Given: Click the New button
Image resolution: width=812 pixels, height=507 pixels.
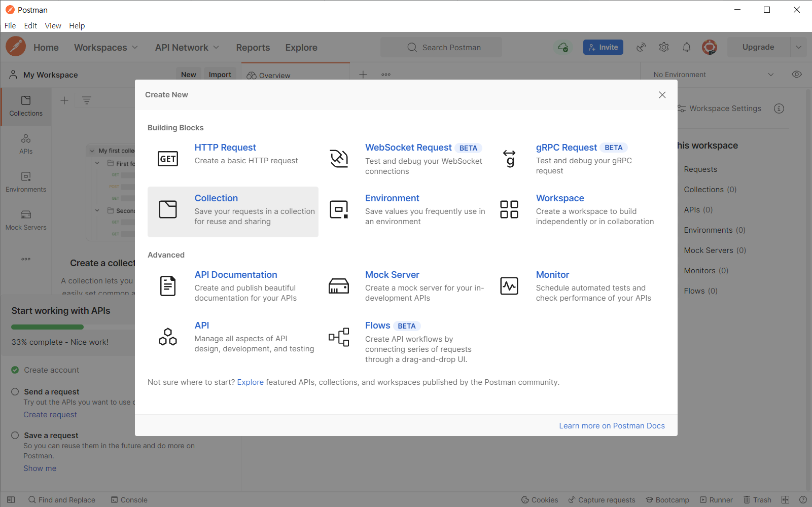Looking at the screenshot, I should click(189, 75).
